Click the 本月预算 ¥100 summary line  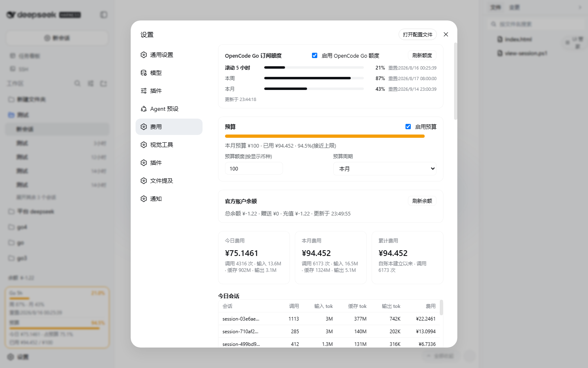point(281,146)
